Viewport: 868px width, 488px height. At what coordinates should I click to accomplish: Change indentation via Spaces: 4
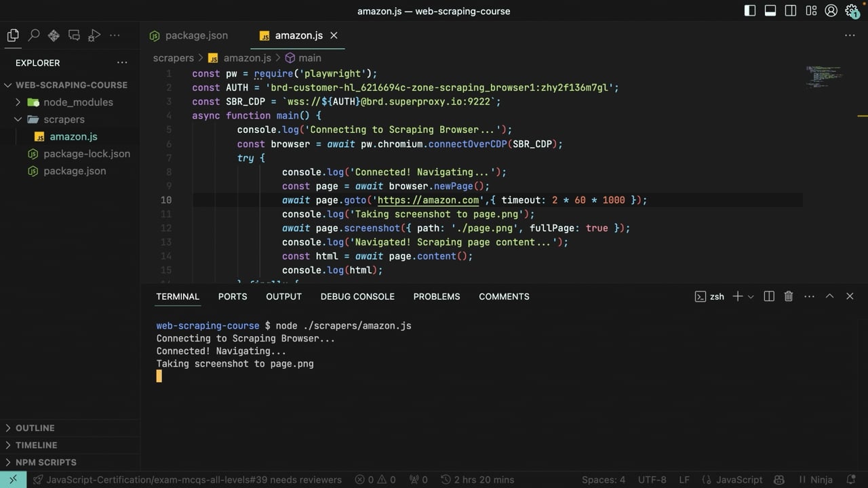tap(604, 480)
